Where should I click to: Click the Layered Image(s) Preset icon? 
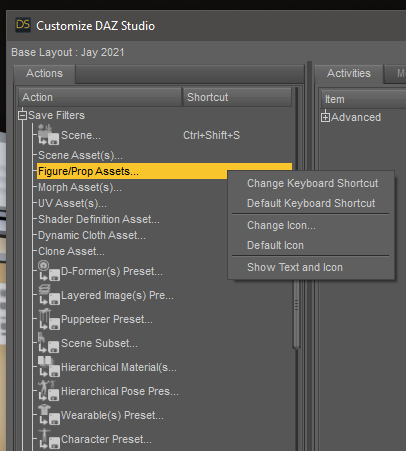click(49, 295)
